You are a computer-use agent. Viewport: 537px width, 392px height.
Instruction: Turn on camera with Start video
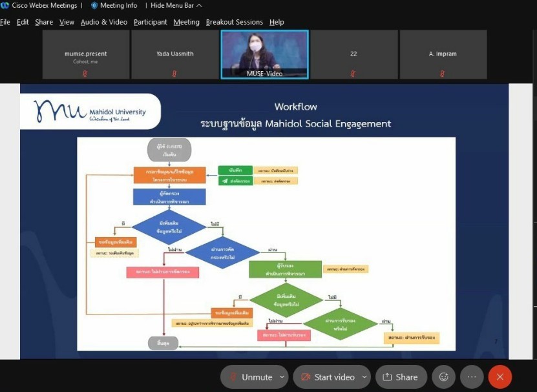click(x=328, y=377)
